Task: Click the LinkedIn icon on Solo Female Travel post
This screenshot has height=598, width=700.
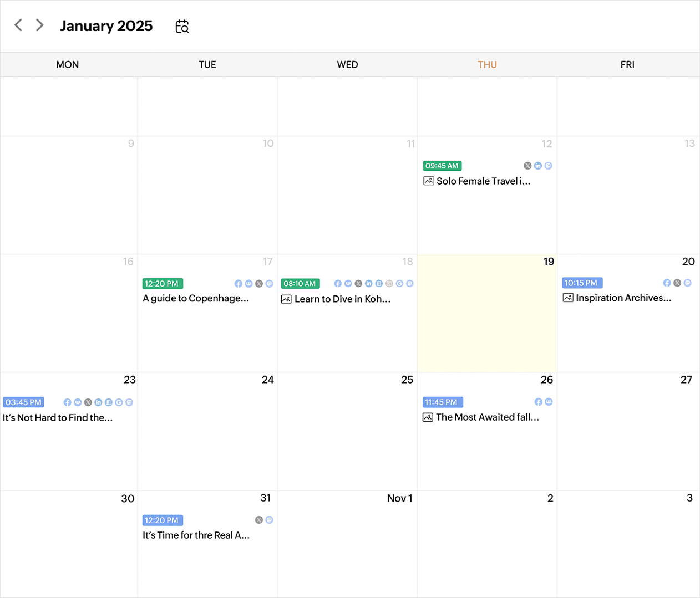Action: (537, 165)
